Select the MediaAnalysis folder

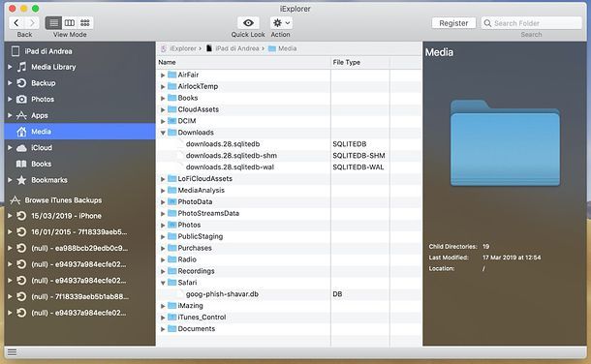point(201,191)
